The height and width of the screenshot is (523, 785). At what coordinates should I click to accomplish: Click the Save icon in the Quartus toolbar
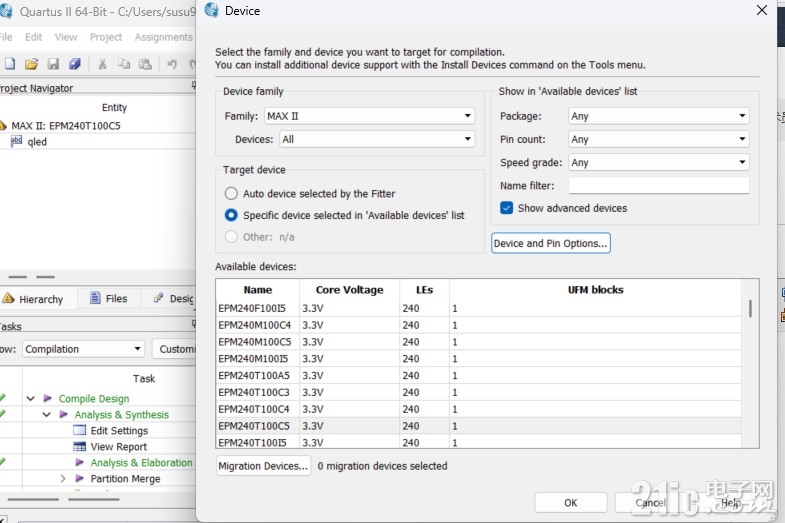(53, 64)
